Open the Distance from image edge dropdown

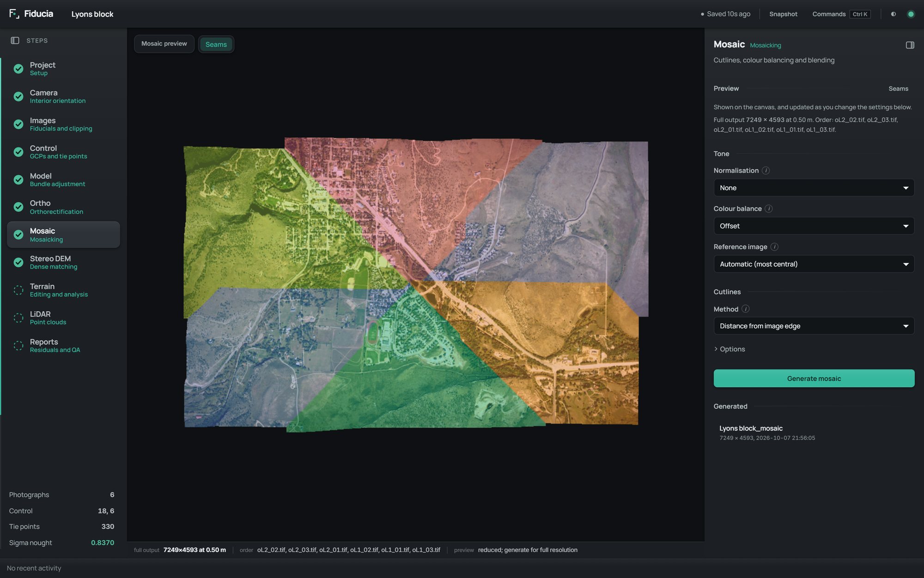click(814, 326)
